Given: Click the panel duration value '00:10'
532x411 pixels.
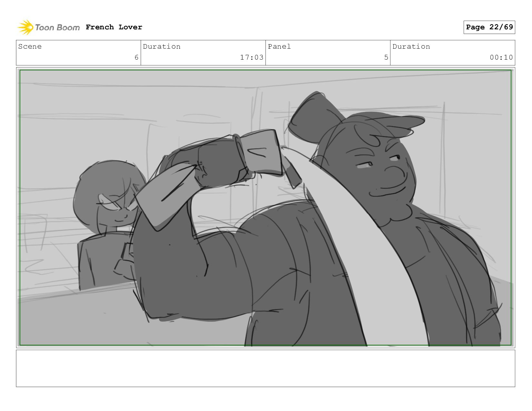Looking at the screenshot, I should tap(501, 57).
